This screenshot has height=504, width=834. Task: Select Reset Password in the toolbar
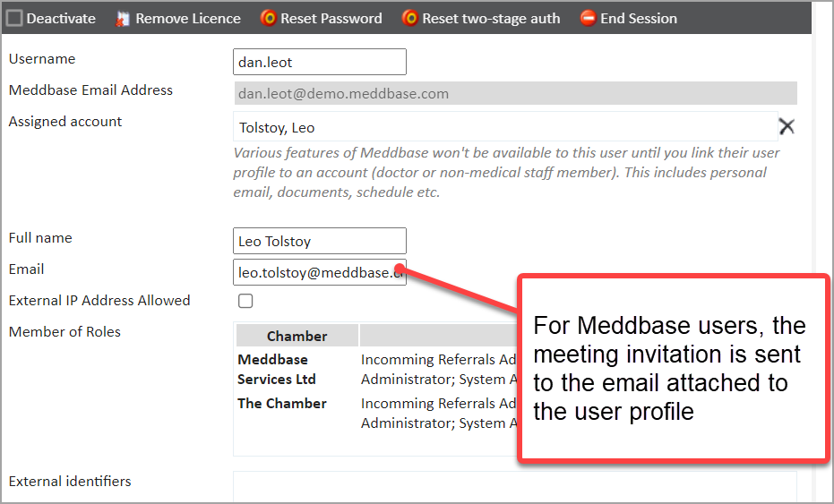(331, 18)
